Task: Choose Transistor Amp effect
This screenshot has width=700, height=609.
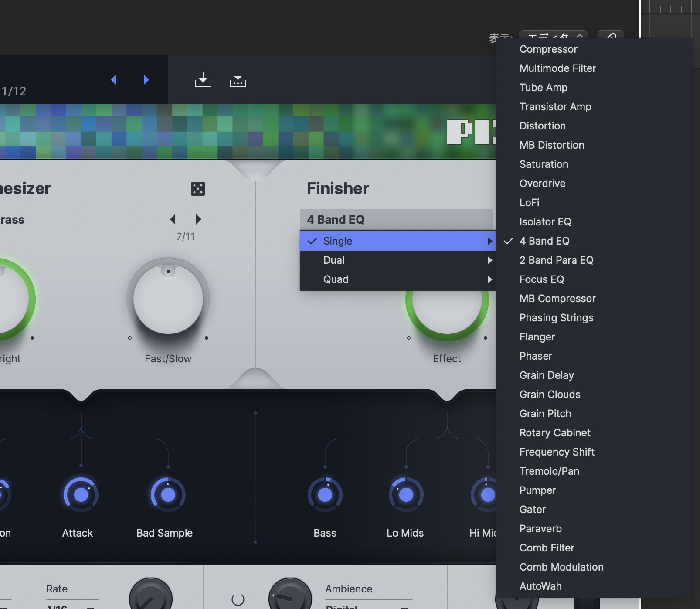Action: pyautogui.click(x=594, y=107)
